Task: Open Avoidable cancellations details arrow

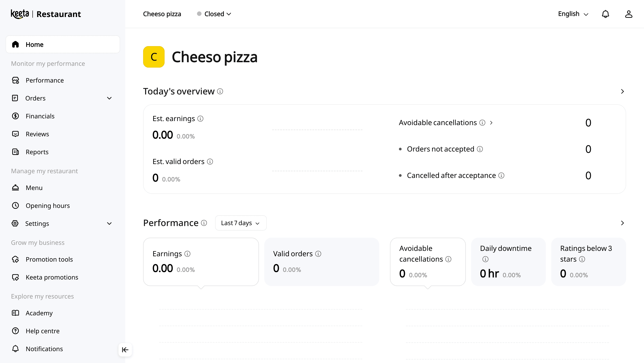Action: point(491,123)
